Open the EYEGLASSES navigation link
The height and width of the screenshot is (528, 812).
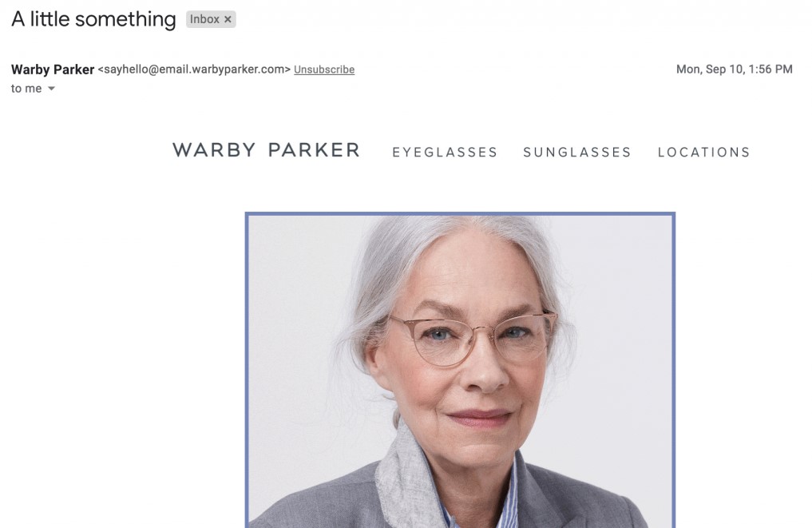(x=445, y=153)
